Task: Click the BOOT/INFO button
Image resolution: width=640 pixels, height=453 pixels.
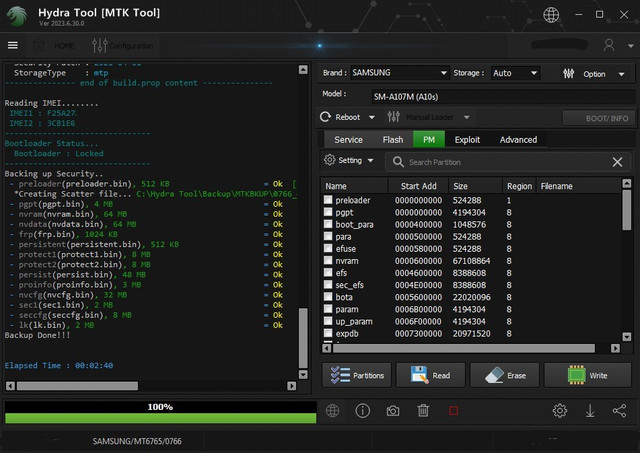Action: [x=598, y=118]
